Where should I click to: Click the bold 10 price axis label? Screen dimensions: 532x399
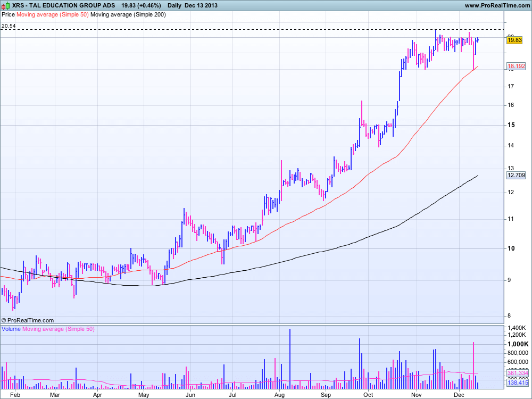(x=511, y=248)
